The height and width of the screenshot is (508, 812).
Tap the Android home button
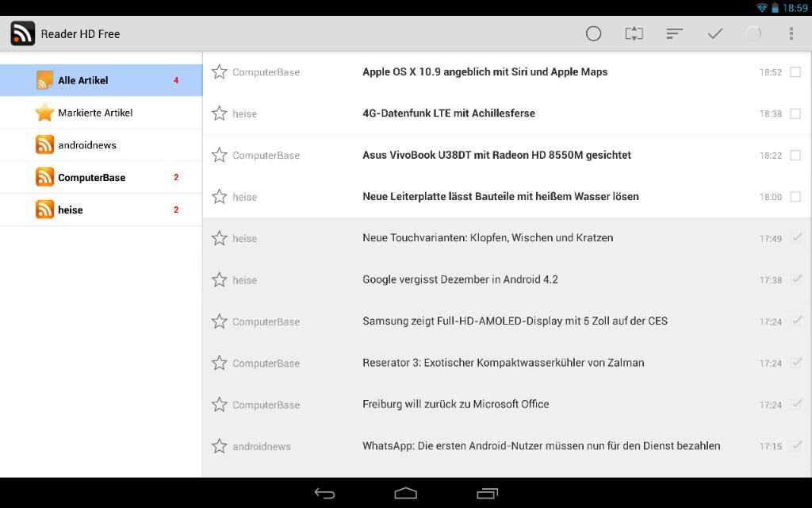coord(405,493)
